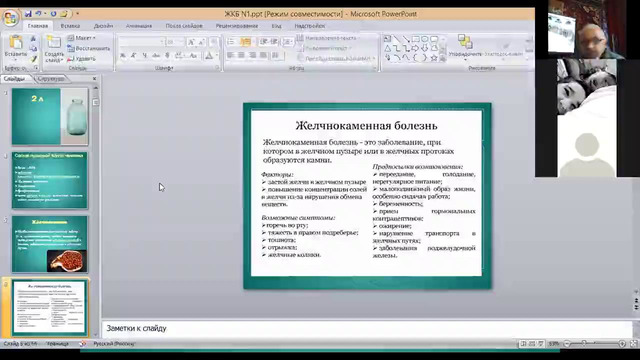Toggle strikethrough formatting
This screenshot has height=360, width=640.
pos(156,56)
